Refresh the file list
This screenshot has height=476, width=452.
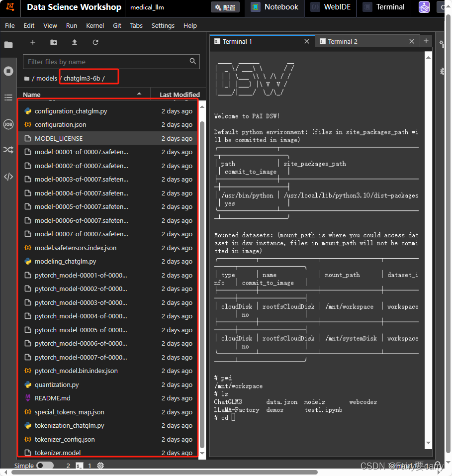click(x=95, y=42)
